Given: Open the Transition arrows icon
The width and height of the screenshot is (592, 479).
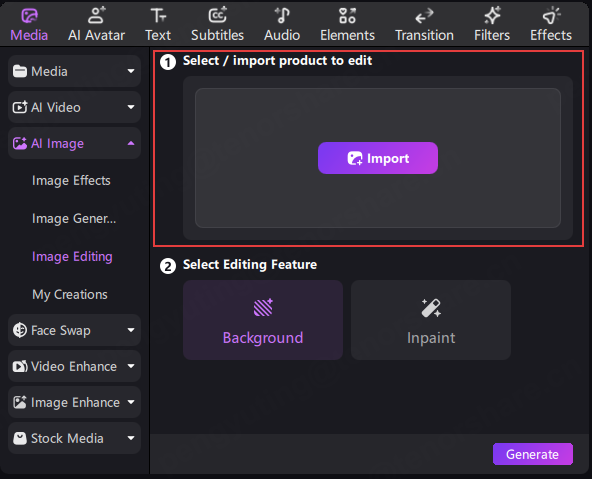Looking at the screenshot, I should tap(424, 16).
